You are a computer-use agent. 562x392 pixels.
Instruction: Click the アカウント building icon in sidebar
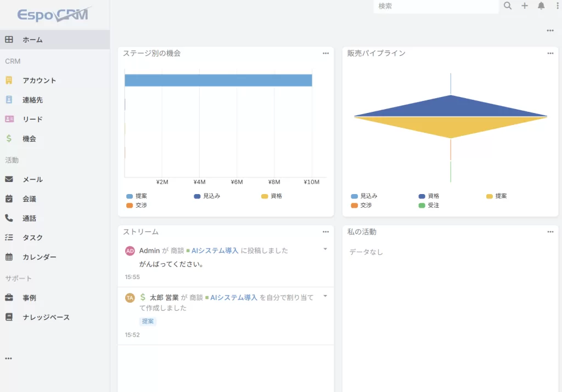tap(9, 81)
